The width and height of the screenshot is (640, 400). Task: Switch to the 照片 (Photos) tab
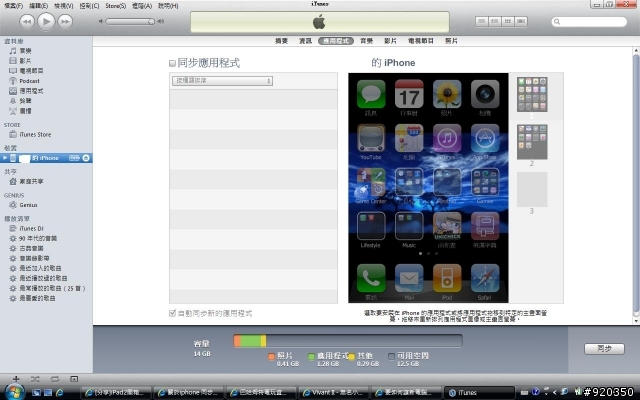coord(451,41)
